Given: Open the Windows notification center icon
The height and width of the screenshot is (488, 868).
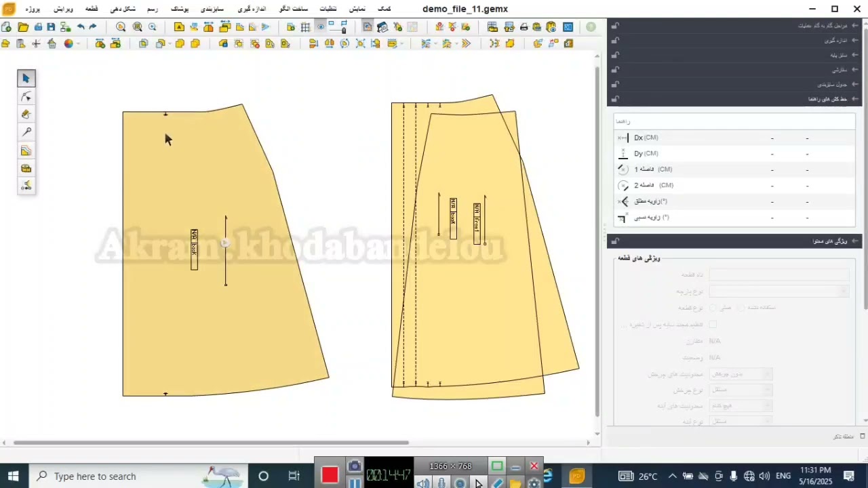Looking at the screenshot, I should click(x=849, y=476).
